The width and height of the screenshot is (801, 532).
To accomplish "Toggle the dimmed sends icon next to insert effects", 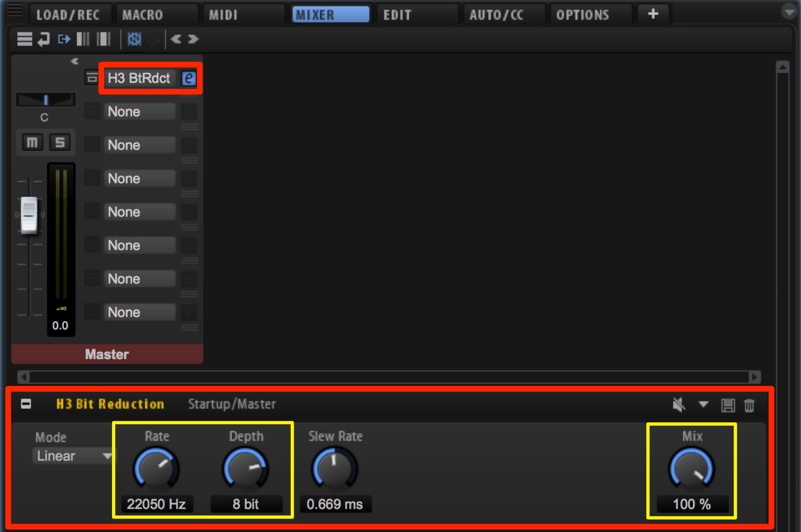I will coord(153,39).
